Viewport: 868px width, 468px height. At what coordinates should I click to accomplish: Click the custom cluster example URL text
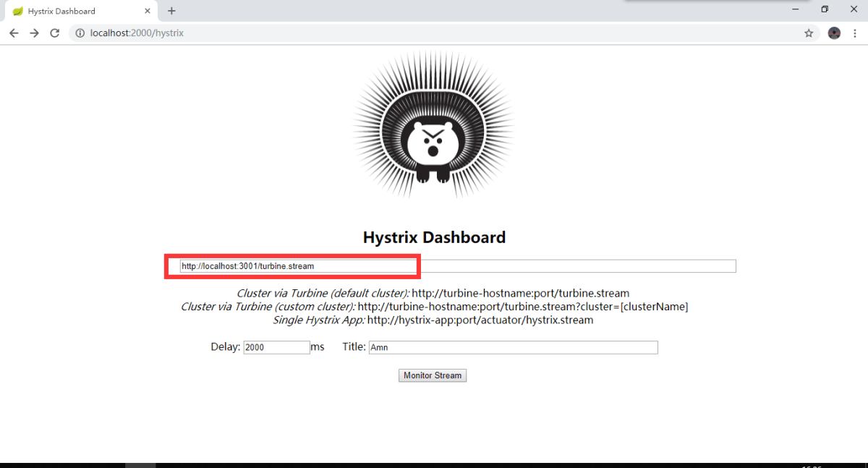[523, 307]
